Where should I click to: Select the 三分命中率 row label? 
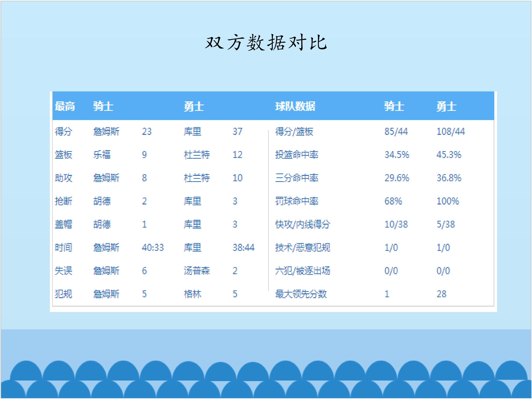pos(296,178)
